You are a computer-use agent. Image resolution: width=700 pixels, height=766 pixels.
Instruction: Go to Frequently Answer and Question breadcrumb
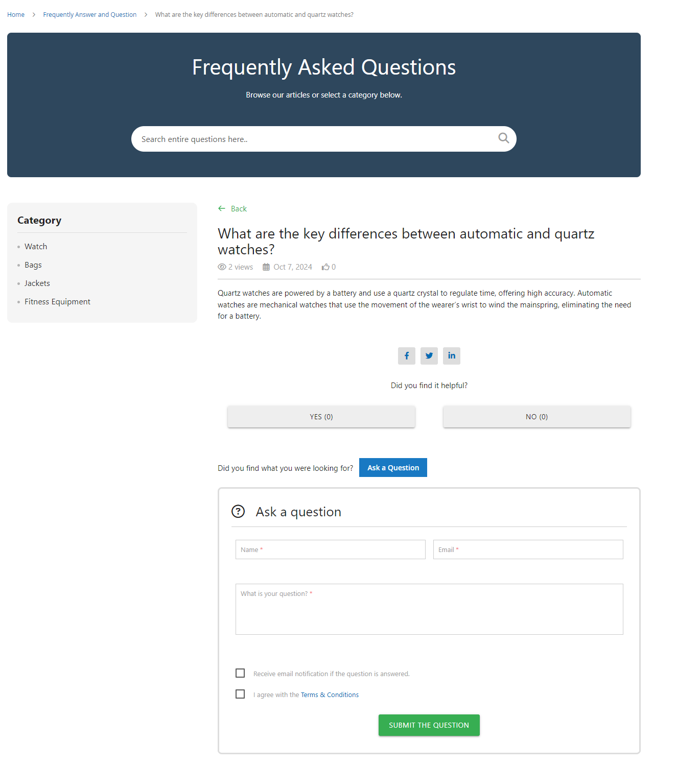(x=90, y=15)
